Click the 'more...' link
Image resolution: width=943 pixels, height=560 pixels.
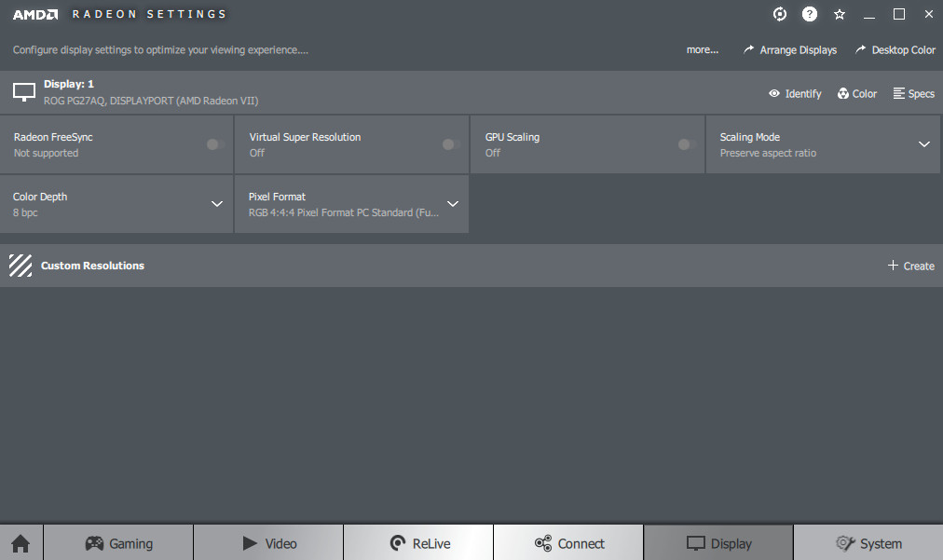click(x=702, y=50)
